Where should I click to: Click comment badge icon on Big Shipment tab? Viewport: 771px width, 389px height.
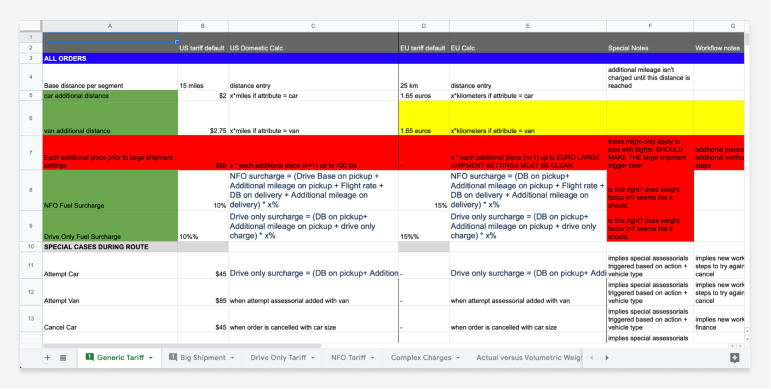click(173, 357)
